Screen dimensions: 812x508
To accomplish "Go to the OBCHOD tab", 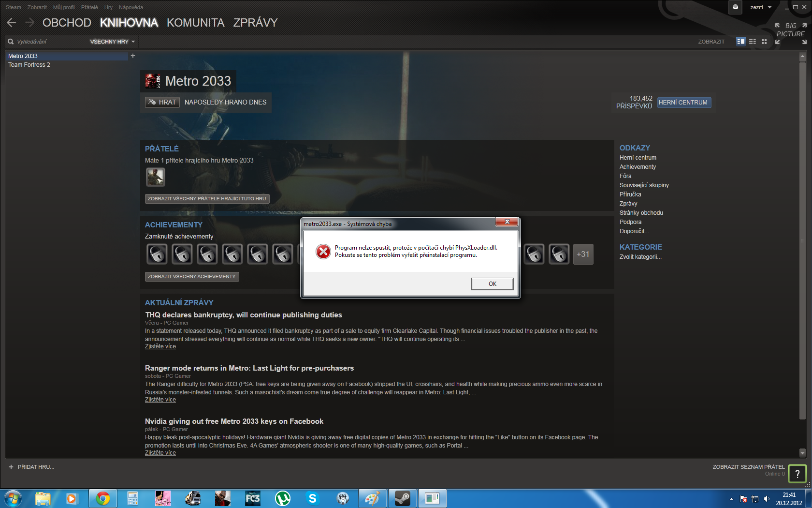I will pos(67,23).
